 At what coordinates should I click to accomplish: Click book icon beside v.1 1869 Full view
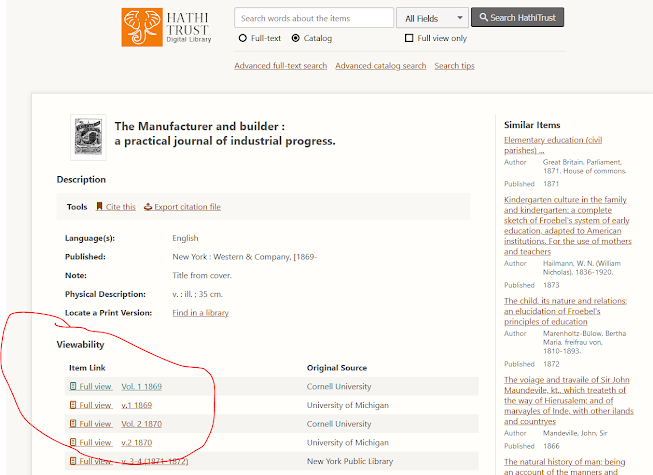(73, 405)
